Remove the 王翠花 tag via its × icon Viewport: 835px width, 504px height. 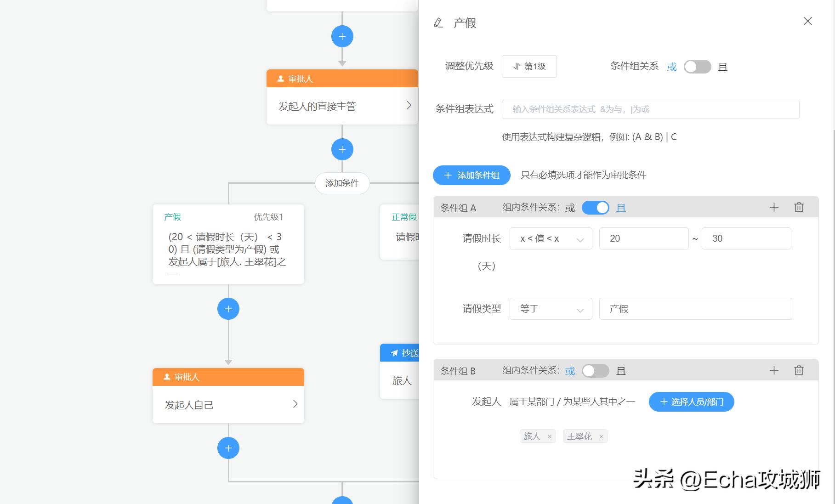(x=601, y=436)
